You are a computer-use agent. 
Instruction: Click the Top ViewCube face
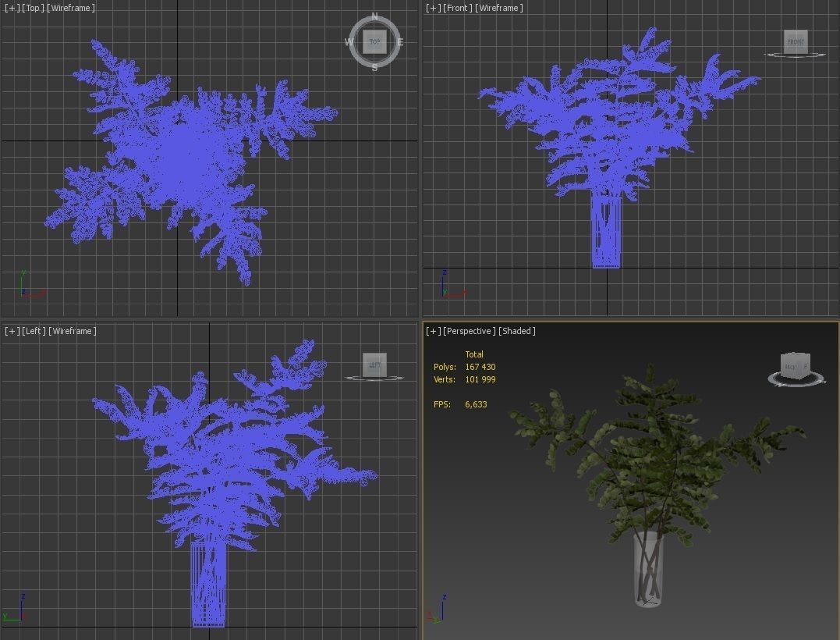374,42
